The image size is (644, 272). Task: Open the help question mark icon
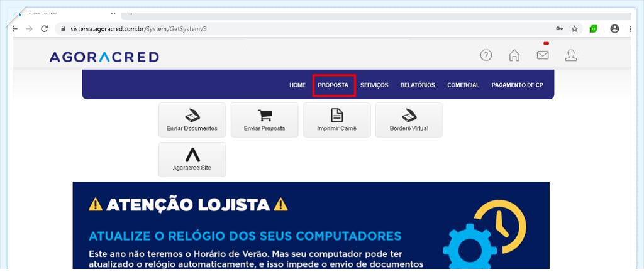point(486,55)
